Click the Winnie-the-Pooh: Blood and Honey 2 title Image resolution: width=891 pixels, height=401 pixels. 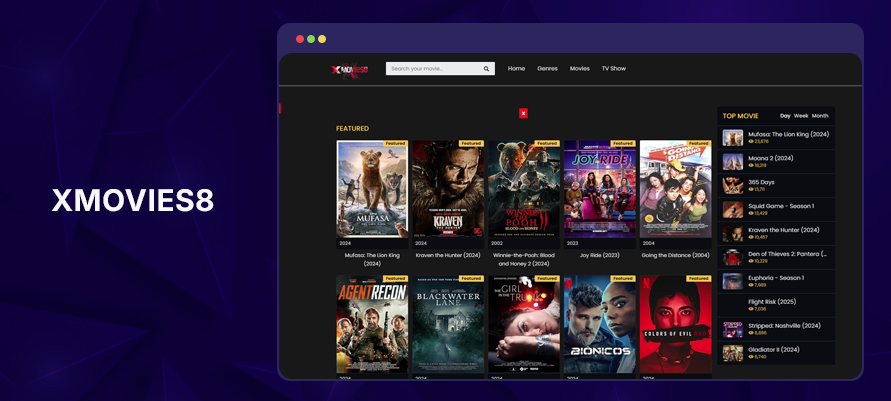(x=524, y=260)
